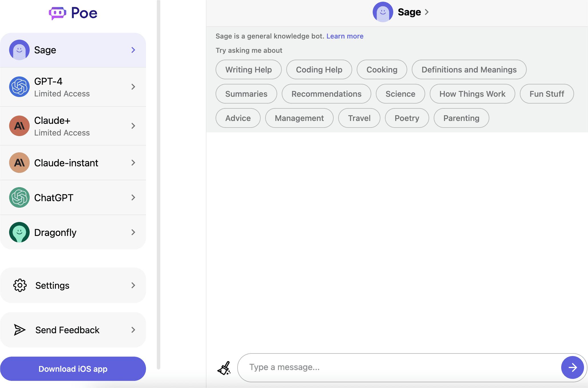Click the sidebar vertical scrollbar

(159, 185)
